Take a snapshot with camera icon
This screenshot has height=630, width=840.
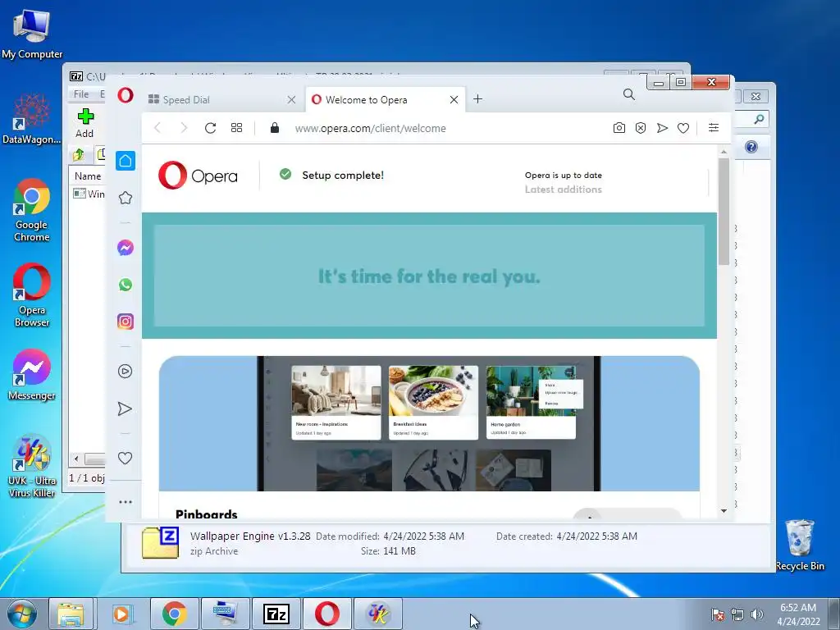pyautogui.click(x=619, y=128)
